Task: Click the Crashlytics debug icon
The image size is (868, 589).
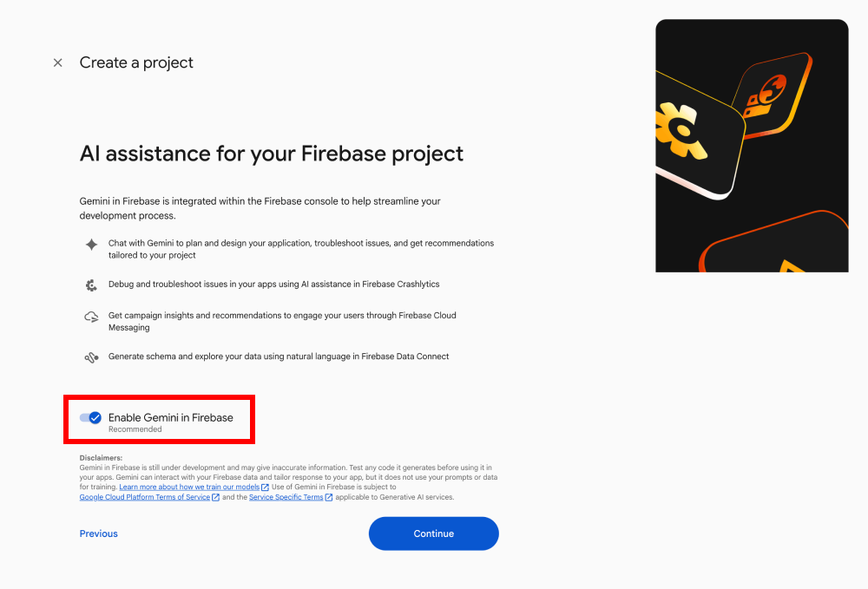Action: (91, 285)
